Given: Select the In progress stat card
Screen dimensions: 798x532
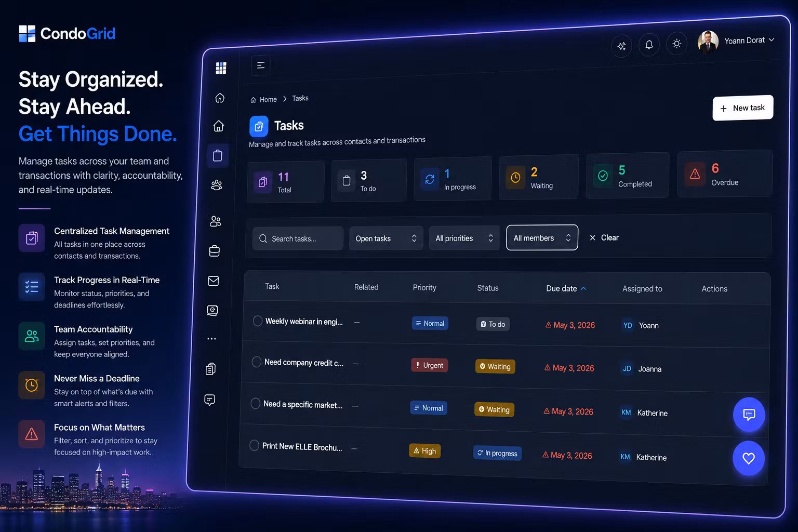Looking at the screenshot, I should coord(453,179).
